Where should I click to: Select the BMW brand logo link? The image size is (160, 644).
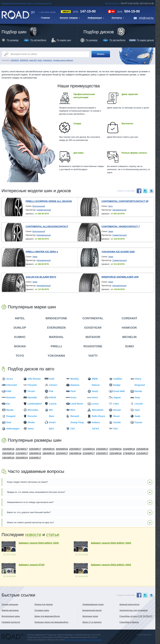(89, 379)
